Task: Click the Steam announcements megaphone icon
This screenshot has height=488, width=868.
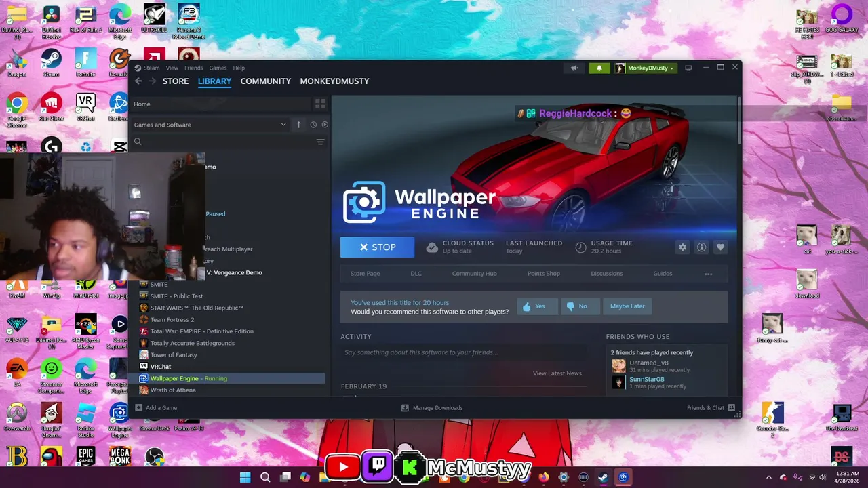Action: pos(574,68)
